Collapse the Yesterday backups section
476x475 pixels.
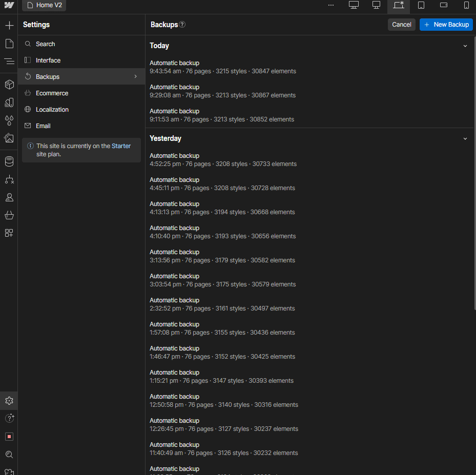[465, 138]
